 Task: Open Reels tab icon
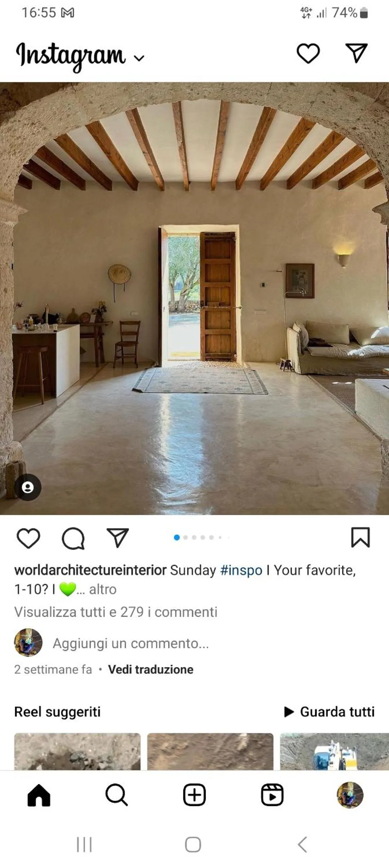272,795
